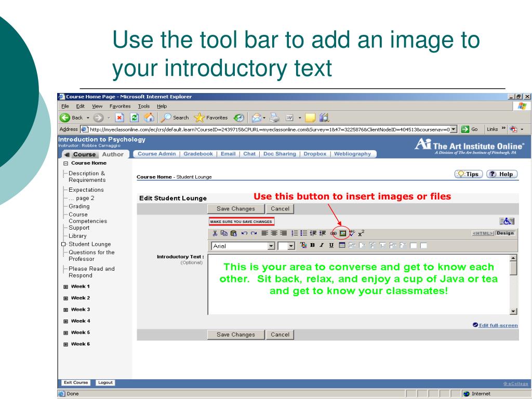Click the spell check icon
The image size is (532, 399).
(x=352, y=233)
